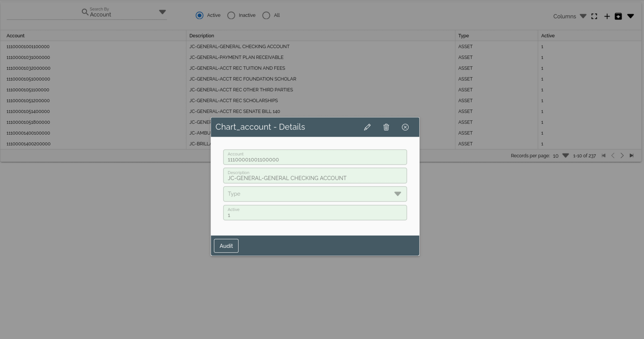
Task: Return to the first page of records
Action: pos(604,156)
